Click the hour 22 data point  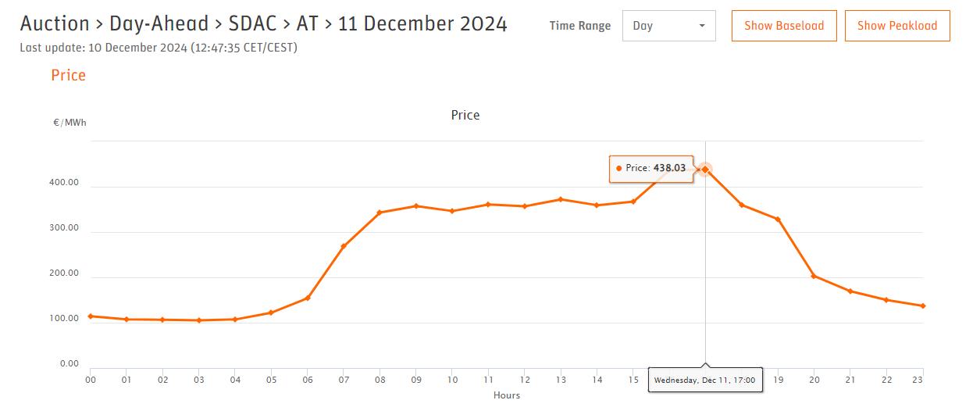coord(886,299)
